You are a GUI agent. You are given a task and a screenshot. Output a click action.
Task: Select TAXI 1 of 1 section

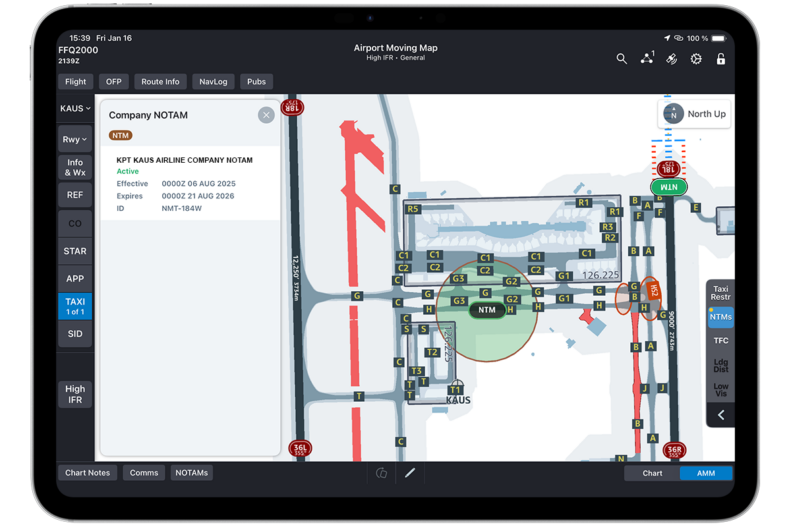pyautogui.click(x=75, y=306)
